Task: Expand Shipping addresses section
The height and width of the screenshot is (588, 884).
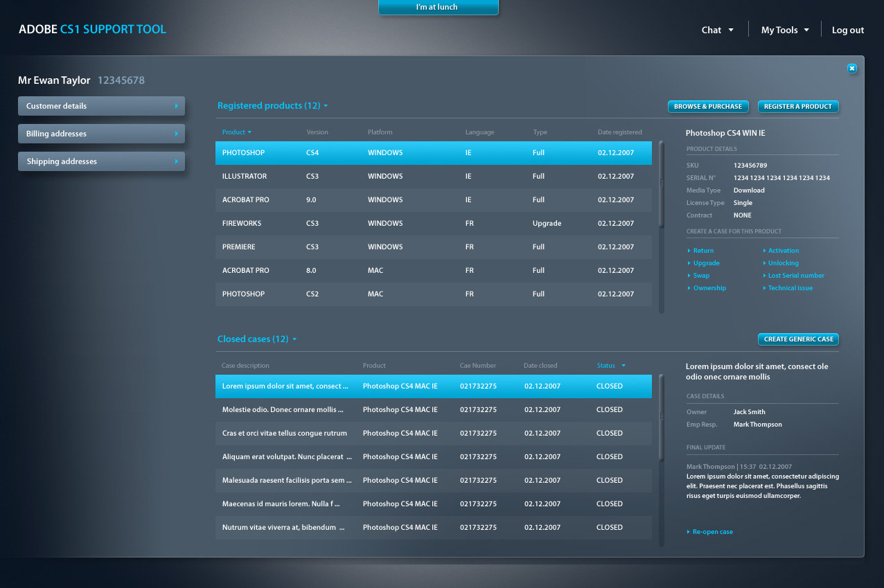Action: coord(101,161)
